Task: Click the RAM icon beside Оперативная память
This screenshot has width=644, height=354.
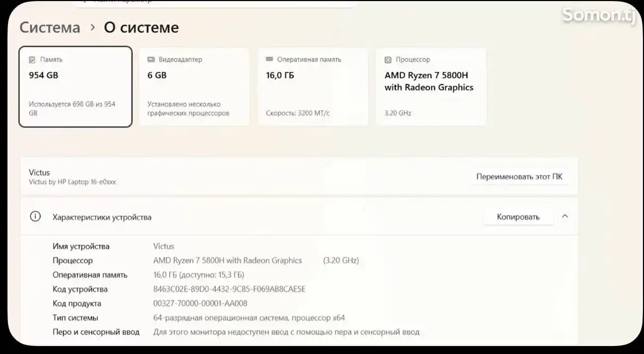Action: tap(270, 60)
